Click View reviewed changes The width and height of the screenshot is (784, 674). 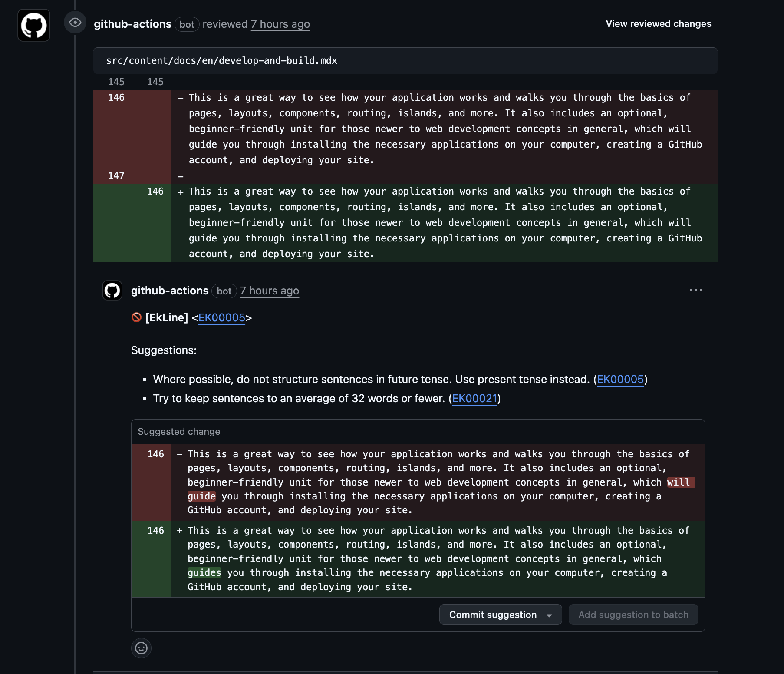point(658,24)
